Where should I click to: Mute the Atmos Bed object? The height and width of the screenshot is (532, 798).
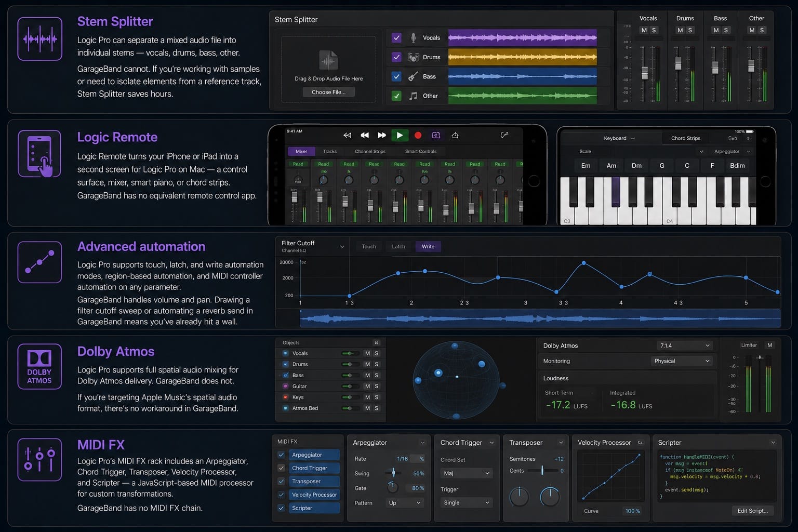tap(367, 408)
